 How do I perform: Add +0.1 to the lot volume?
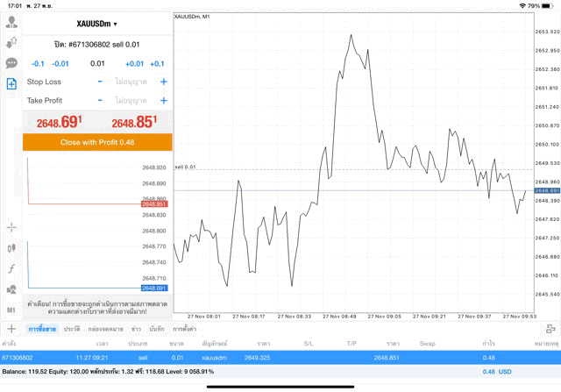157,63
